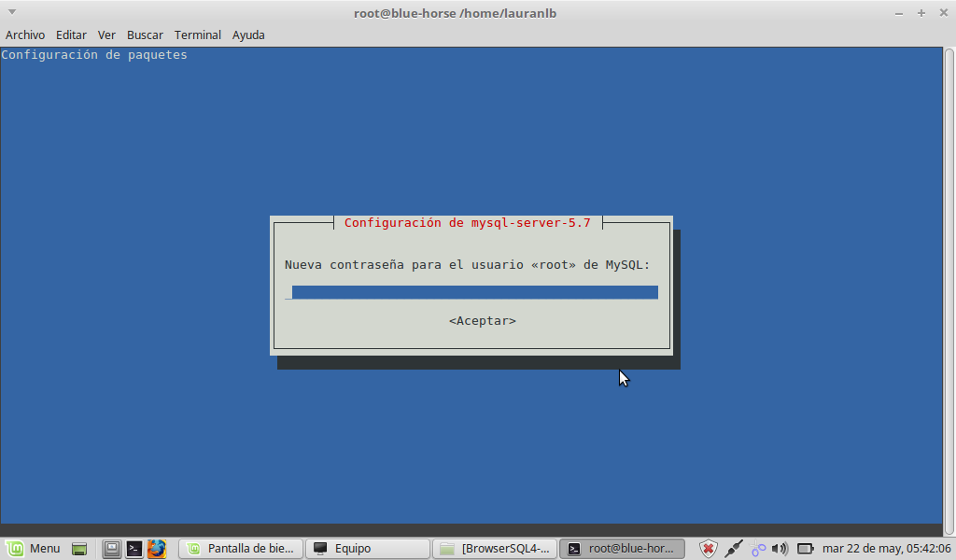Open the window menu arrow in titlebar
Image resolution: width=956 pixels, height=560 pixels.
[x=11, y=13]
